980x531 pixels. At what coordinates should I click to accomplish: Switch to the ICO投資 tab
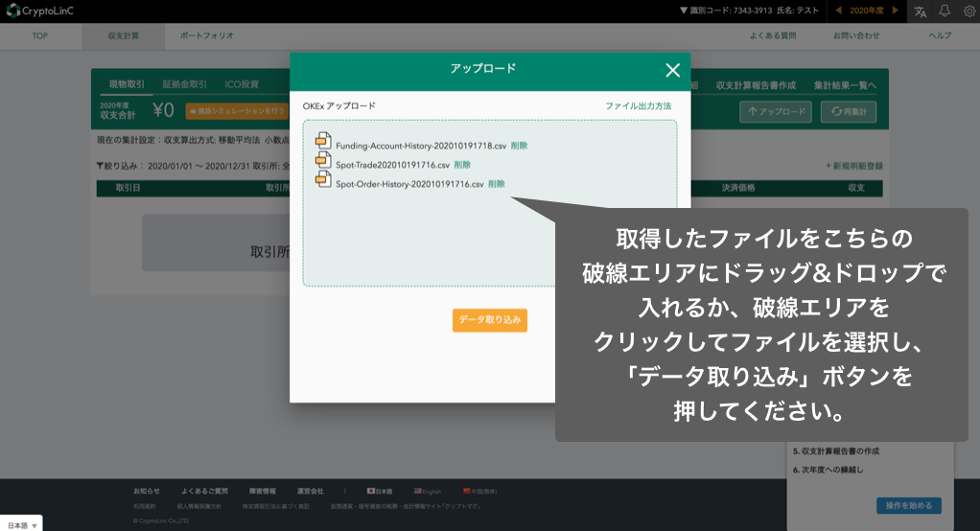click(x=242, y=84)
